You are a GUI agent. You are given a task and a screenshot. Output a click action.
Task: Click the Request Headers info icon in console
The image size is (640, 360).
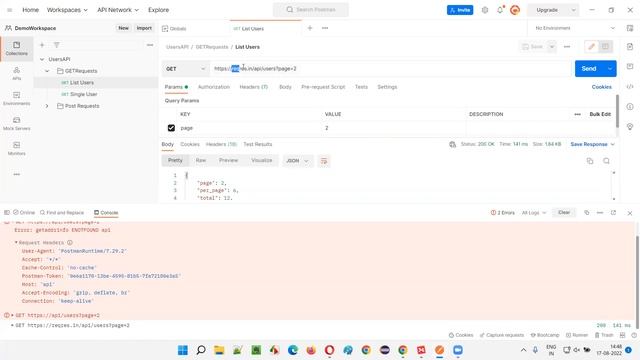tap(70, 242)
